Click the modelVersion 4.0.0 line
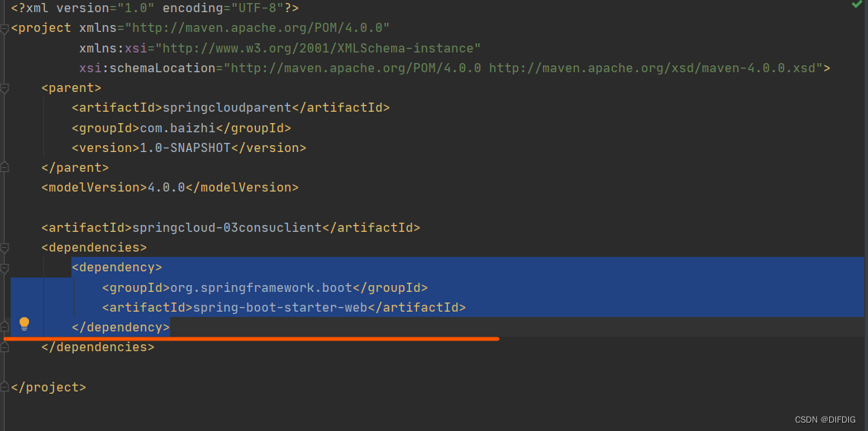The width and height of the screenshot is (868, 431). (x=170, y=187)
